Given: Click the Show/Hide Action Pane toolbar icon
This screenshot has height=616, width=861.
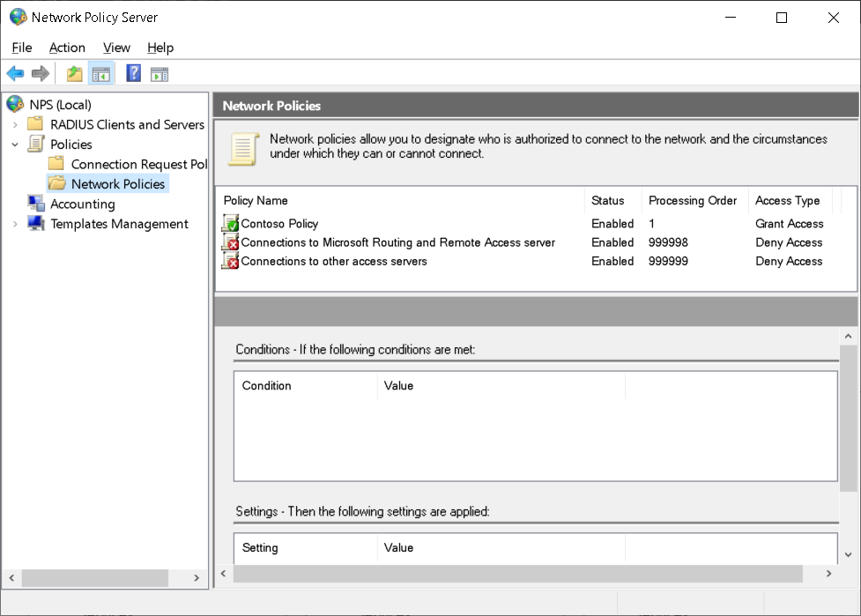Looking at the screenshot, I should 159,73.
